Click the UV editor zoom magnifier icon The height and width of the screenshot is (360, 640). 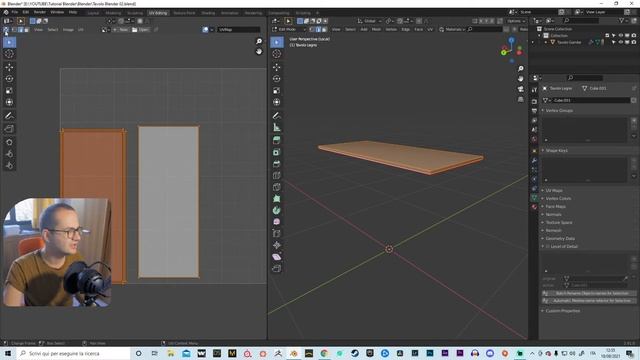click(259, 41)
